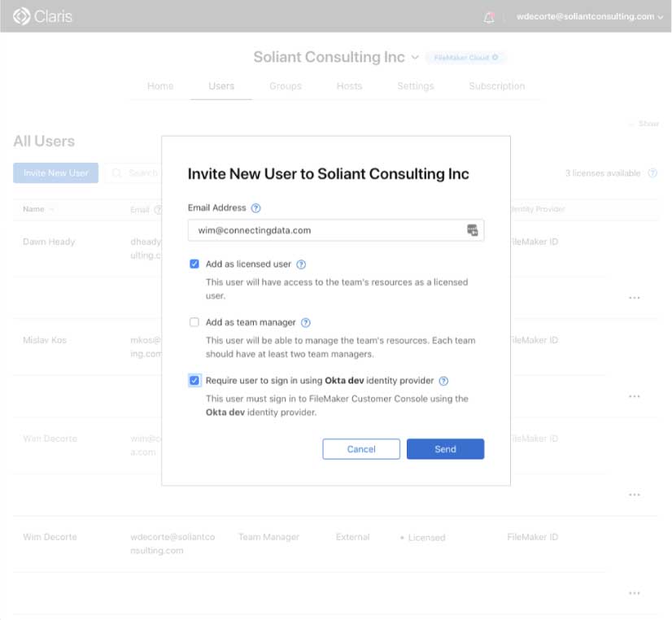Open the more options menu below the wdecorte@soliantco… row
The width and height of the screenshot is (672, 620).
(x=635, y=593)
